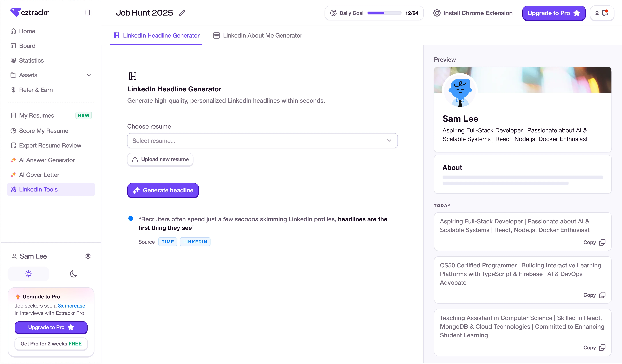This screenshot has height=364, width=622.
Task: Switch to dark mode with moon toggle
Action: pyautogui.click(x=74, y=274)
